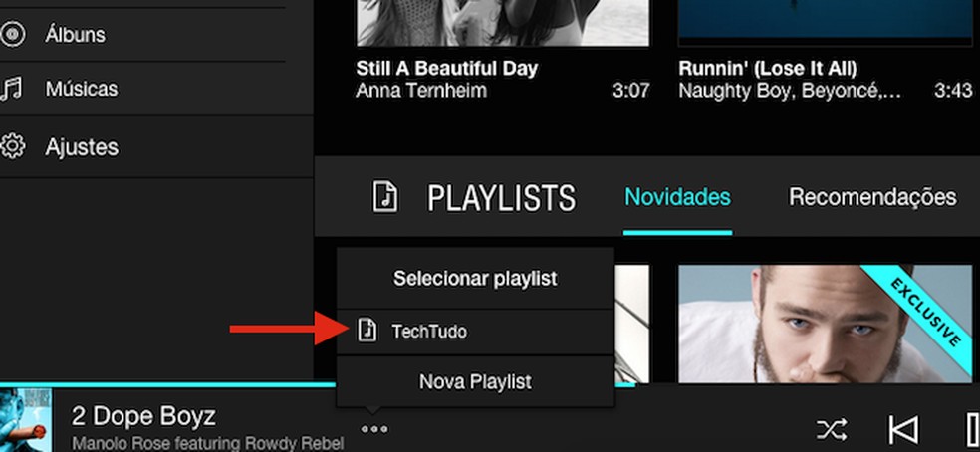
Task: Pause the current track
Action: click(972, 429)
